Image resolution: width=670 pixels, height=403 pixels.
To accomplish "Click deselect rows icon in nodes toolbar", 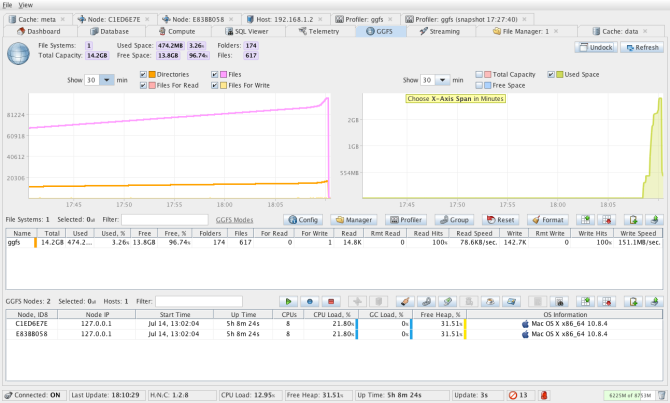I will (x=607, y=301).
